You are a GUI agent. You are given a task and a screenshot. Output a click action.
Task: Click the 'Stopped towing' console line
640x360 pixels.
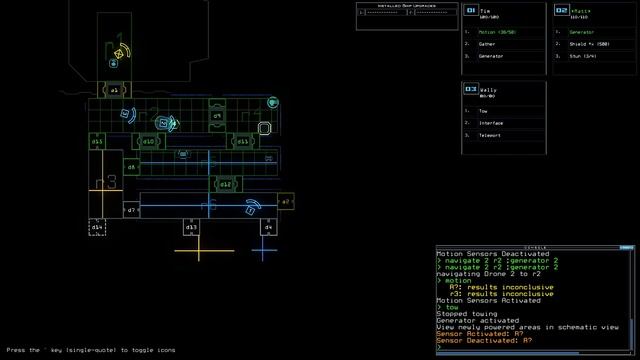(467, 314)
